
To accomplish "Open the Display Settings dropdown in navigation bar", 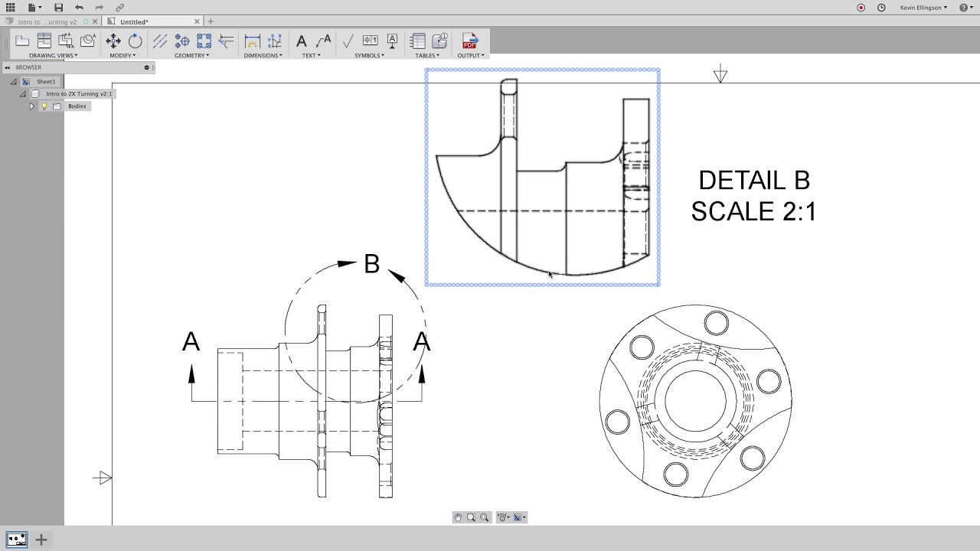I will (x=518, y=517).
